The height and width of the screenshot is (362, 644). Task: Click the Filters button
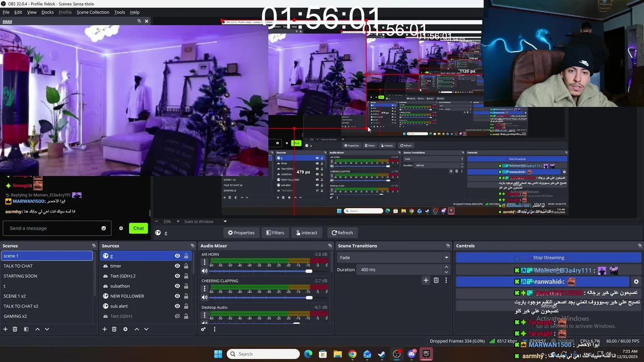tap(275, 233)
